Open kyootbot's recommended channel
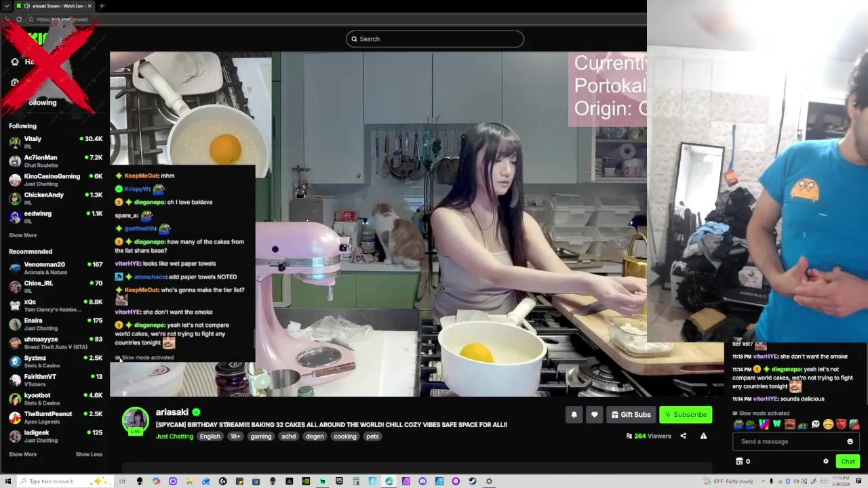Image resolution: width=868 pixels, height=488 pixels. (56, 399)
